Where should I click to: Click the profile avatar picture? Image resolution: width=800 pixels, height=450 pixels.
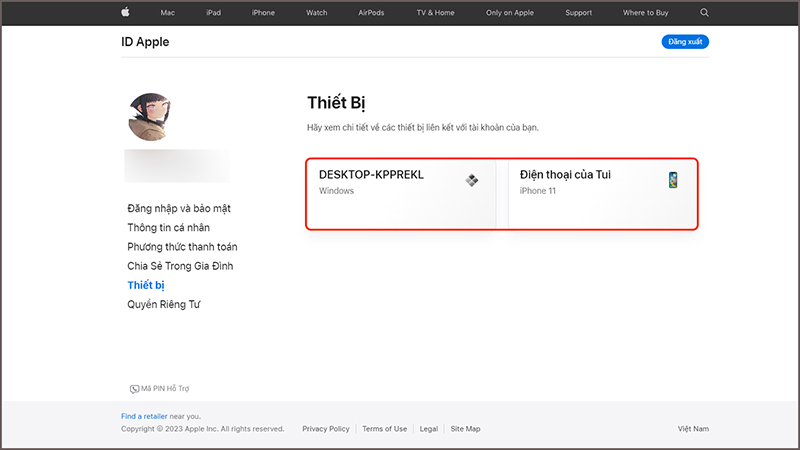click(149, 117)
